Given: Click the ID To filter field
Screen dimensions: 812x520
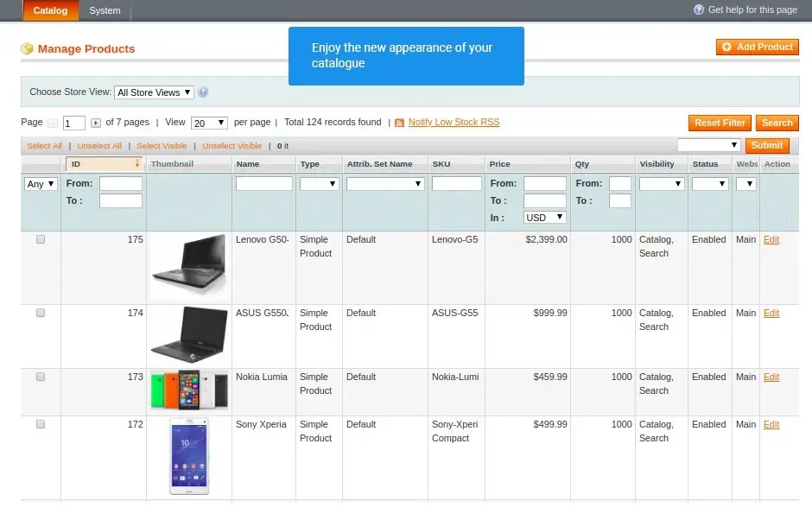Looking at the screenshot, I should click(x=121, y=201).
